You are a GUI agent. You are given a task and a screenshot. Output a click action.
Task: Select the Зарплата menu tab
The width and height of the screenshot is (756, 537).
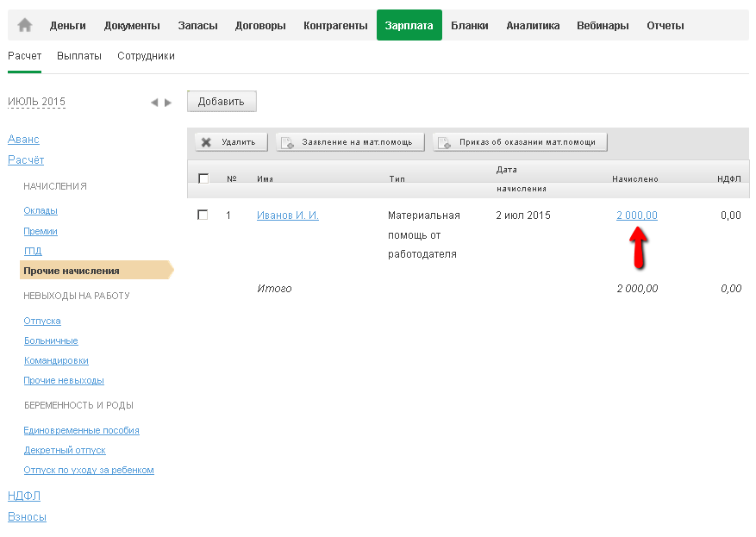[x=409, y=25]
